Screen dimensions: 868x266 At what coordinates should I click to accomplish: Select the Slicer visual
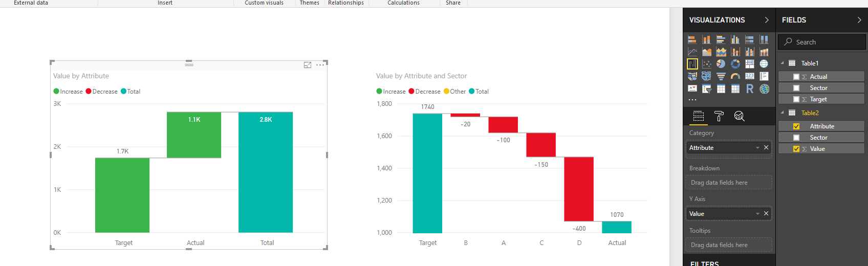tap(707, 88)
